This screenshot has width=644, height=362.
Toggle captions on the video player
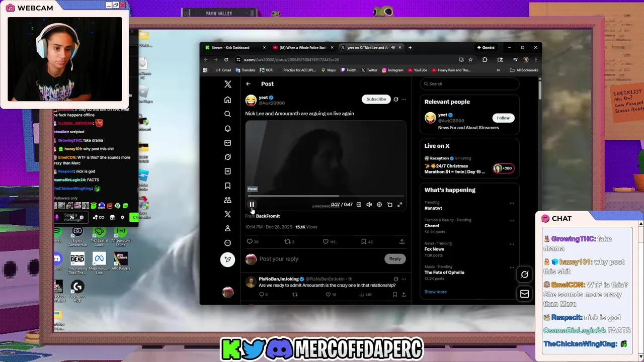(x=359, y=205)
